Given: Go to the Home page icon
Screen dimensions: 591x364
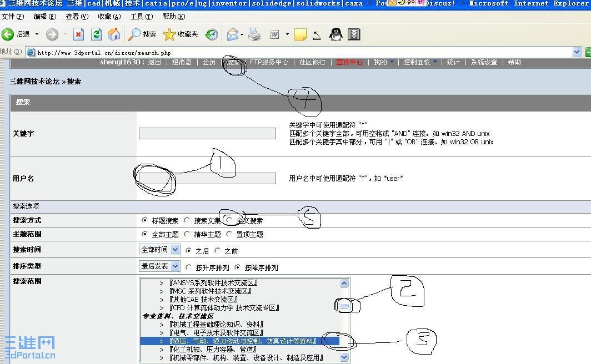Looking at the screenshot, I should (x=114, y=34).
